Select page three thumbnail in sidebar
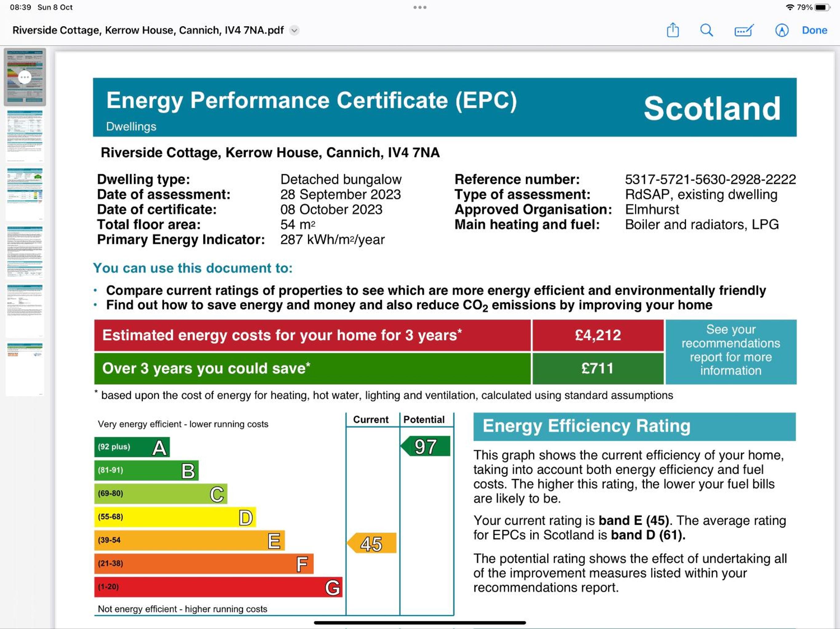 click(25, 194)
